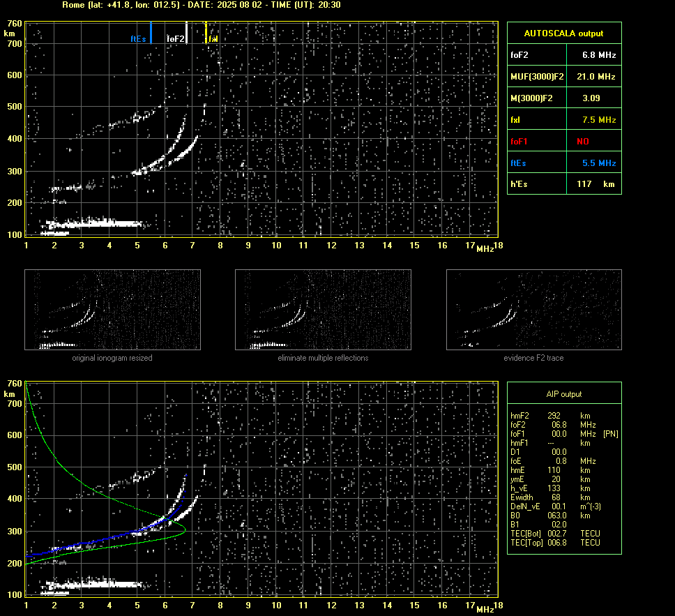675x616 pixels.
Task: Click the blue 'ftEs' label in AUTOSCALA table
Action: [x=518, y=163]
